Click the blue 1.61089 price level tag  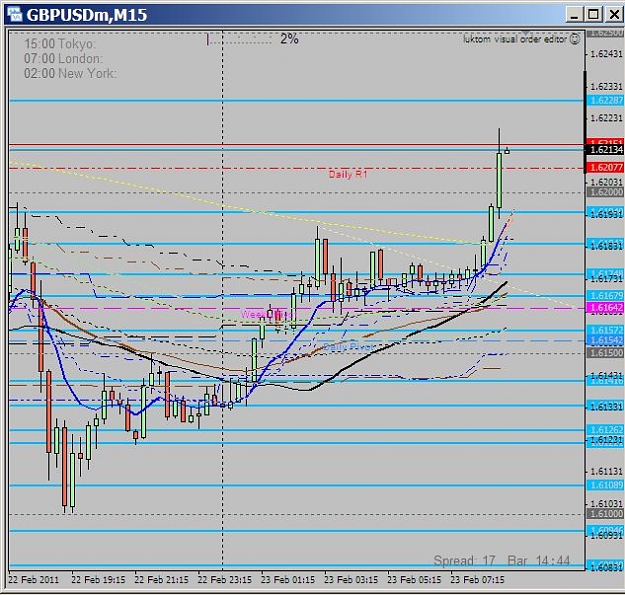(605, 485)
